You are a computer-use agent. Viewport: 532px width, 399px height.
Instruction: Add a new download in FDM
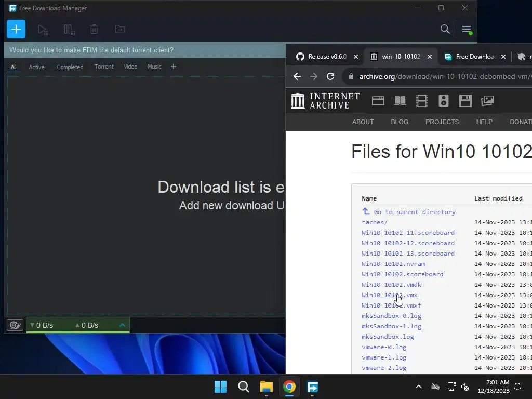pos(16,29)
